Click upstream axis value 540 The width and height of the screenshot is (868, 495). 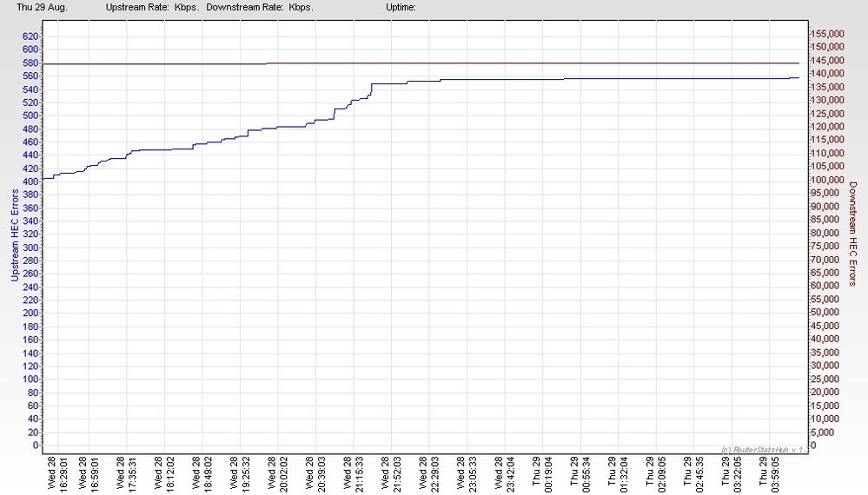point(30,89)
